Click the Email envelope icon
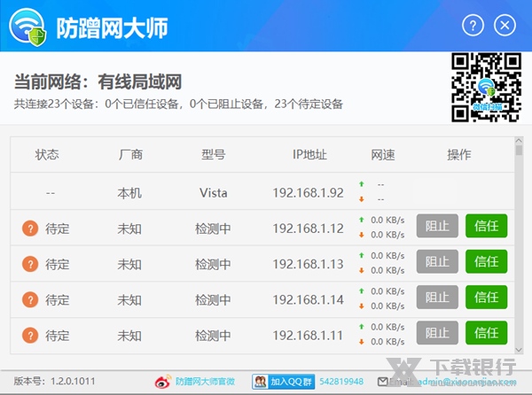The height and width of the screenshot is (395, 532). click(x=383, y=382)
